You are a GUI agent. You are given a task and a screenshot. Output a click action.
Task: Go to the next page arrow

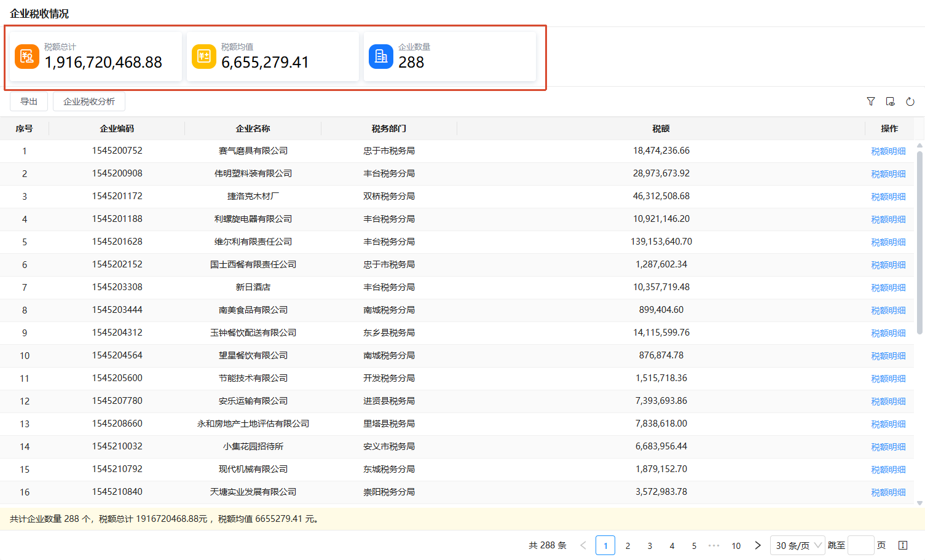(x=758, y=545)
